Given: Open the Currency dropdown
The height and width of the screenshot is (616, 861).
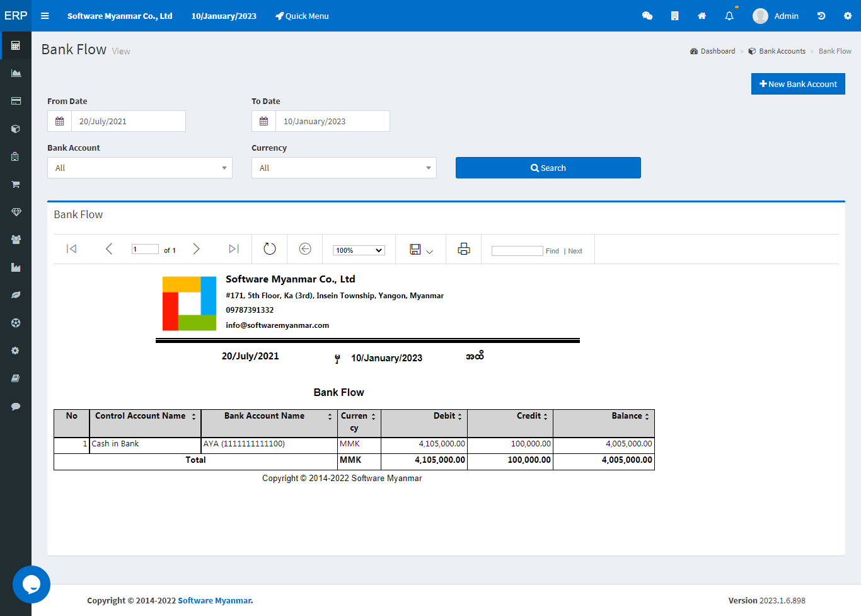Looking at the screenshot, I should pos(344,168).
